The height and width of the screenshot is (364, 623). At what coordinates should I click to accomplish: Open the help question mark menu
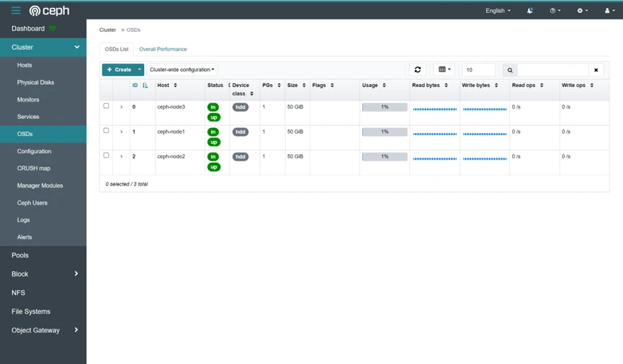pos(555,11)
